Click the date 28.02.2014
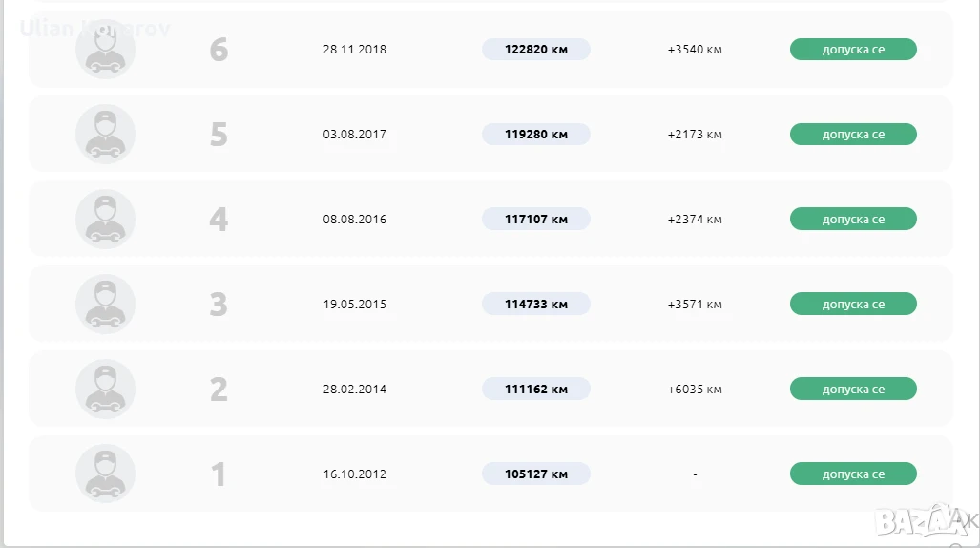Image resolution: width=980 pixels, height=548 pixels. 354,390
